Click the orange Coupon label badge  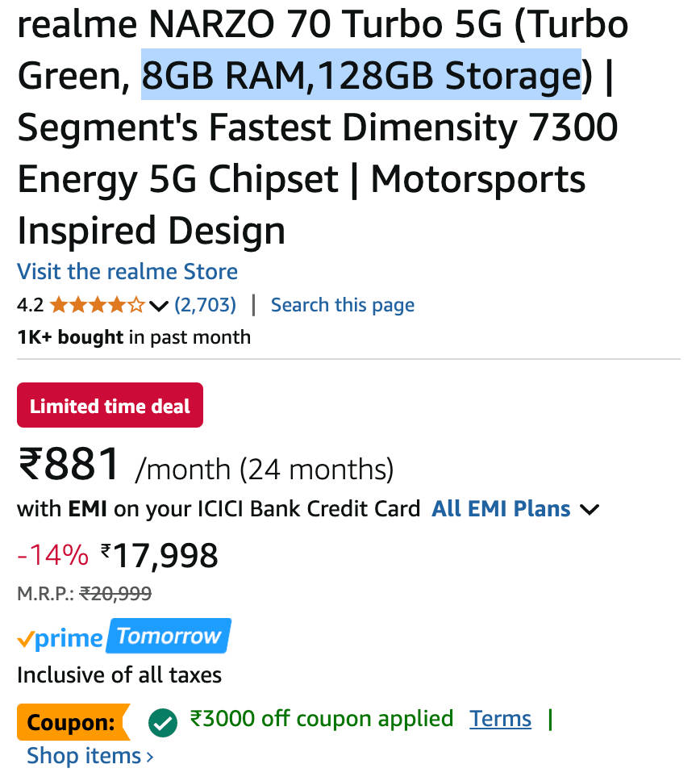coord(73,721)
